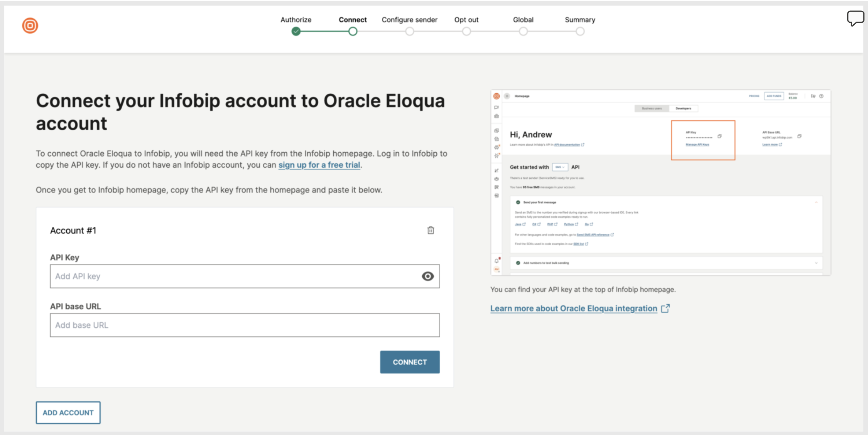Click the Add API key input field

pyautogui.click(x=245, y=276)
